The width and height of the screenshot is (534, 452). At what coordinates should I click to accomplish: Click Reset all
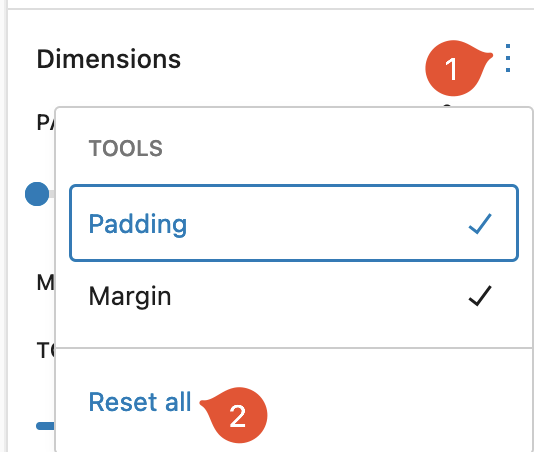[x=140, y=402]
